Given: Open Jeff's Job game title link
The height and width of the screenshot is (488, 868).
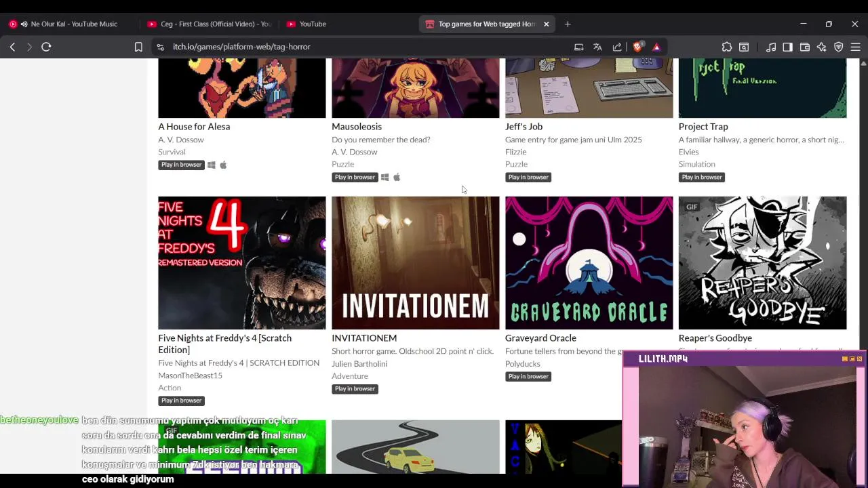Looking at the screenshot, I should (x=524, y=127).
